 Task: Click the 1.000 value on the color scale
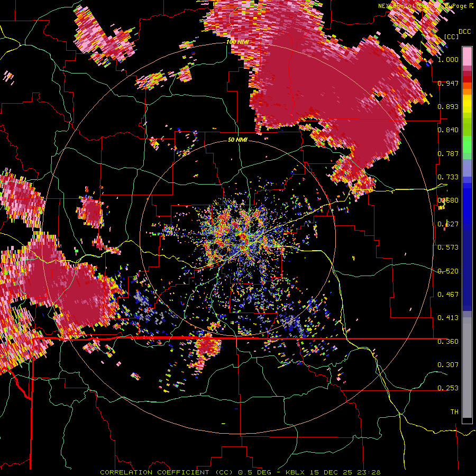(448, 60)
